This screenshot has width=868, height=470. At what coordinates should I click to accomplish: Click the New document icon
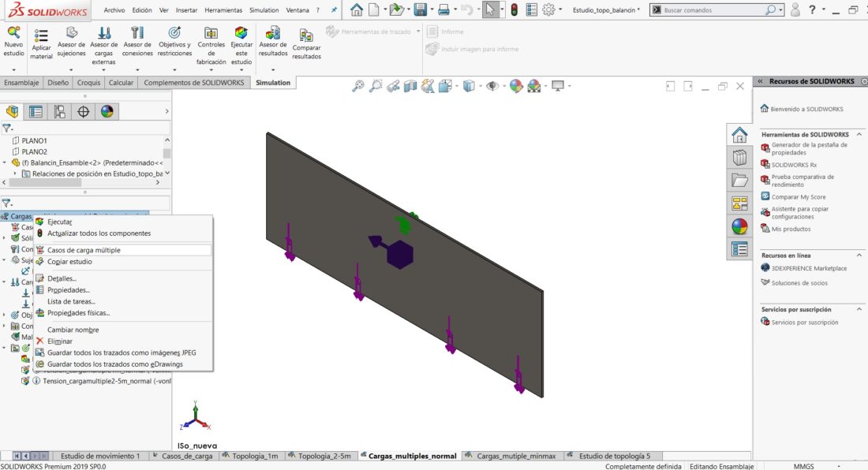coord(374,9)
